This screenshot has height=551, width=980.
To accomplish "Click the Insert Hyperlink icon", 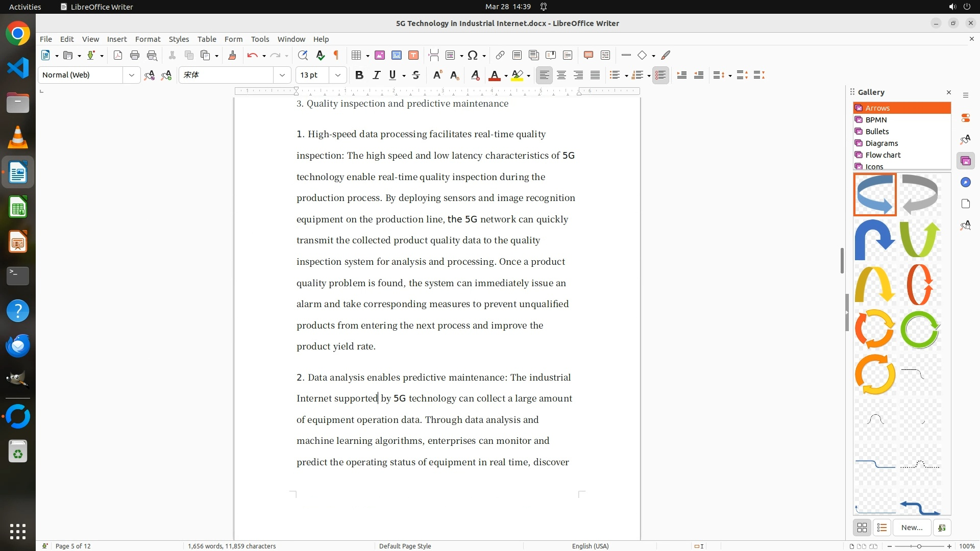I will 500,55.
